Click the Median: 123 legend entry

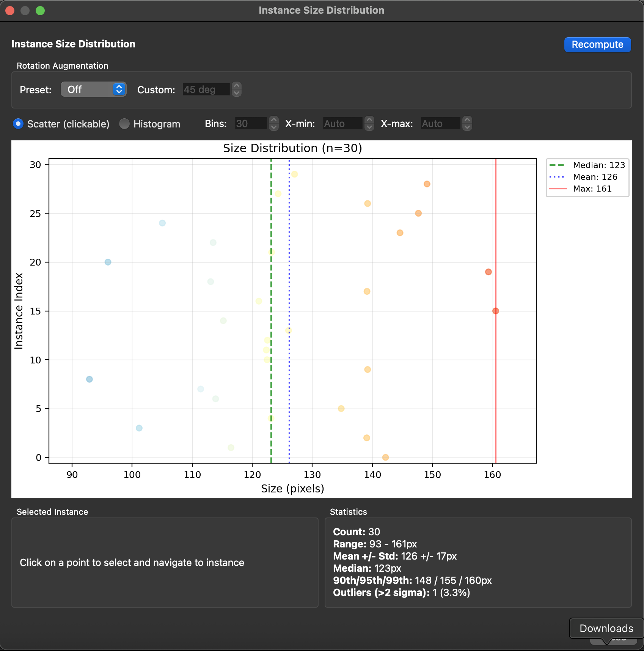tap(587, 165)
